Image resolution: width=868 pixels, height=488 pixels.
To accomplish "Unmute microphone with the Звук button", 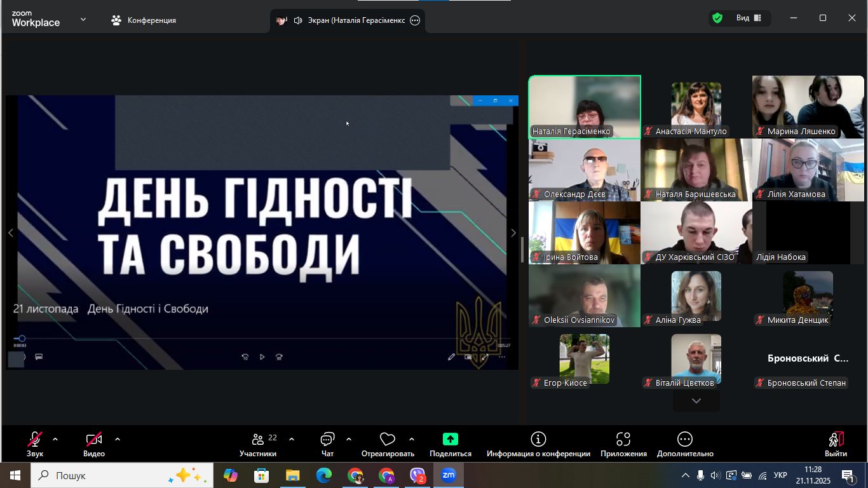I will [x=35, y=444].
